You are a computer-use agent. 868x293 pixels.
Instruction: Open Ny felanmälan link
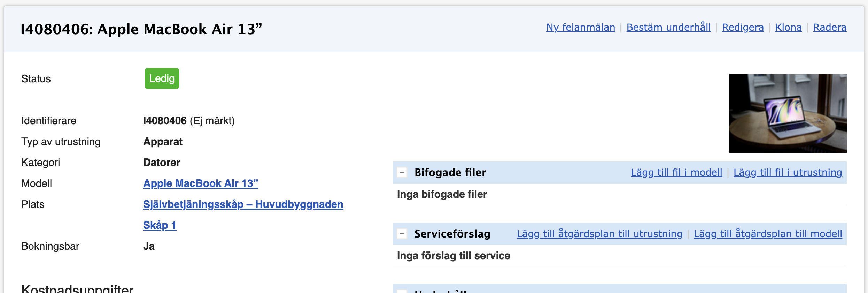580,27
